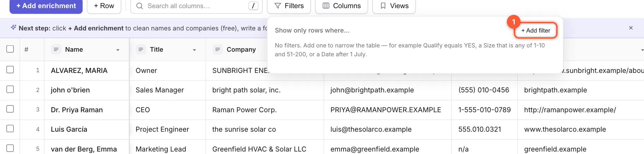Image resolution: width=644 pixels, height=154 pixels.
Task: Click the cell john o'brien
Action: point(87,90)
